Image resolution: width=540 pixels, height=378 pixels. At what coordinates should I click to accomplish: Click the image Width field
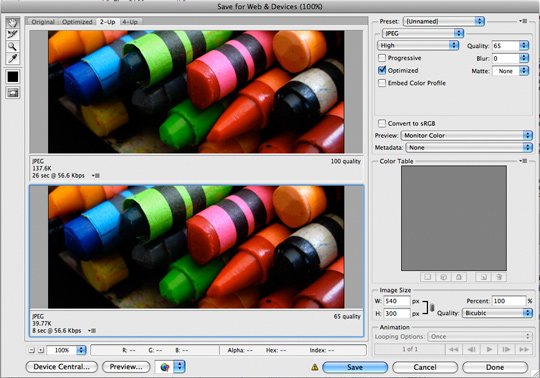397,301
